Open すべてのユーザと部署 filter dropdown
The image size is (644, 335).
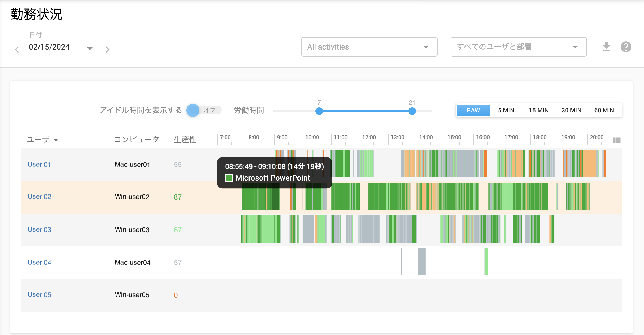(518, 47)
